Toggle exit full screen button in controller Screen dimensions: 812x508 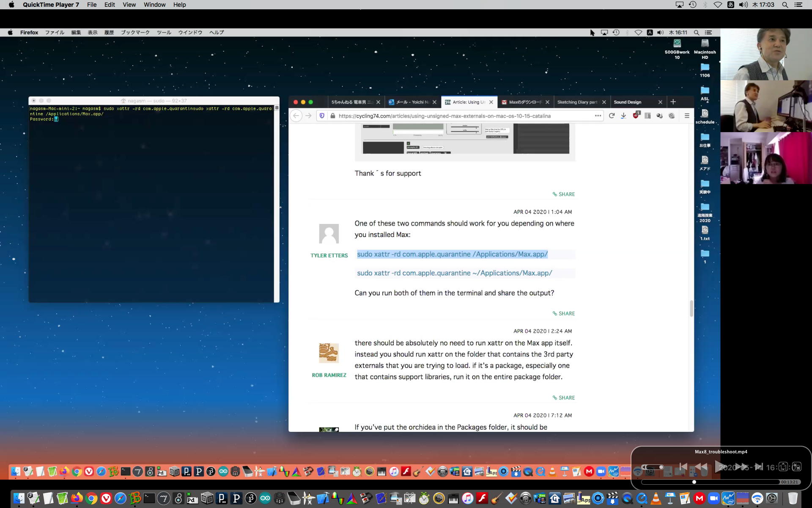point(796,467)
